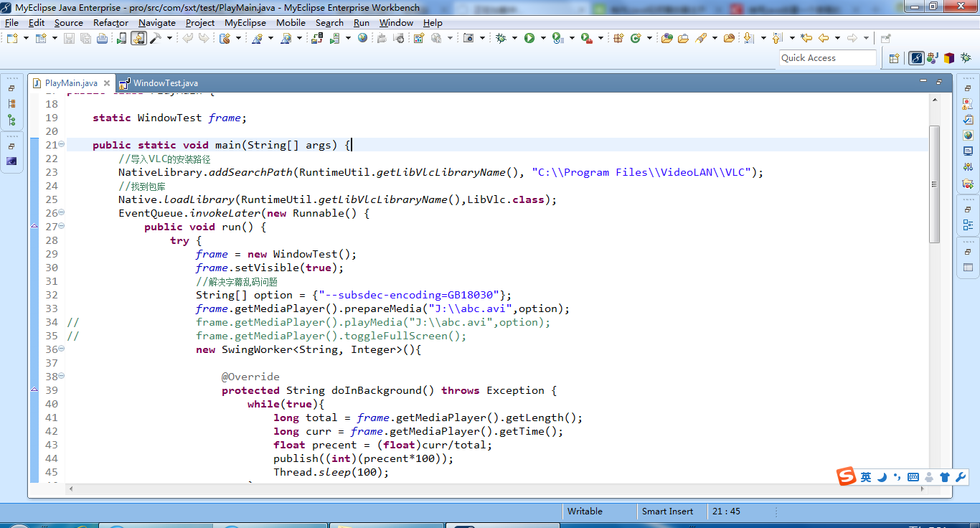Click the Run External Tools red toolbox icon
The width and height of the screenshot is (980, 528).
586,38
